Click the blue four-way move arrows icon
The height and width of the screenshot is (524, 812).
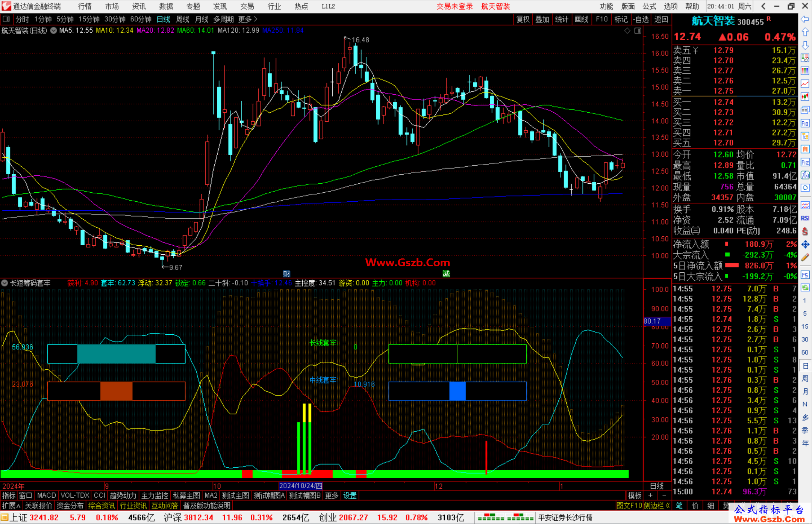pos(805,245)
